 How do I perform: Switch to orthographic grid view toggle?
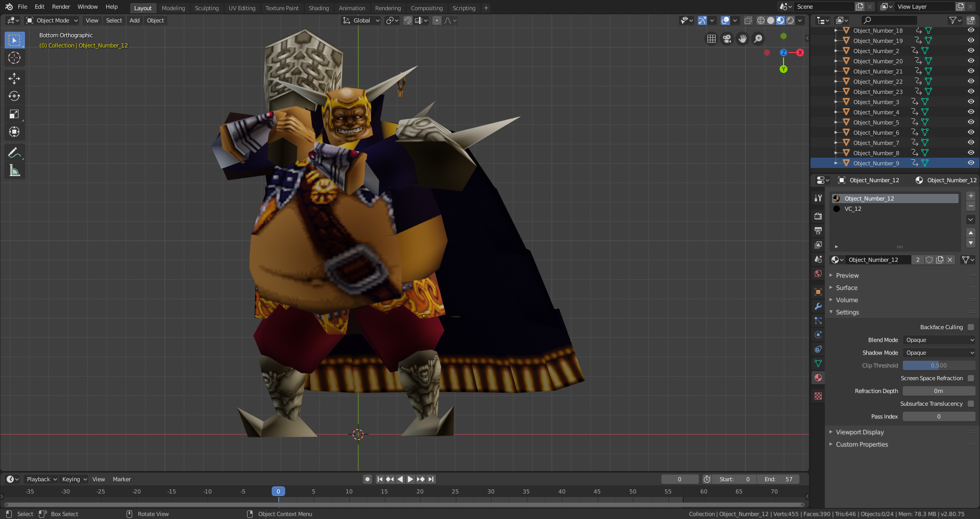click(x=711, y=39)
